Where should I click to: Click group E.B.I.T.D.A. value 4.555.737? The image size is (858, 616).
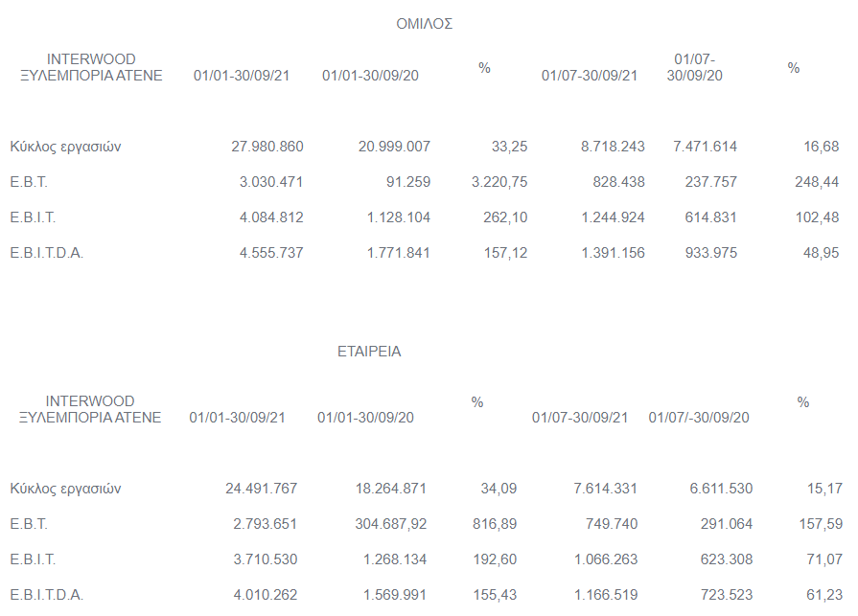(x=271, y=253)
